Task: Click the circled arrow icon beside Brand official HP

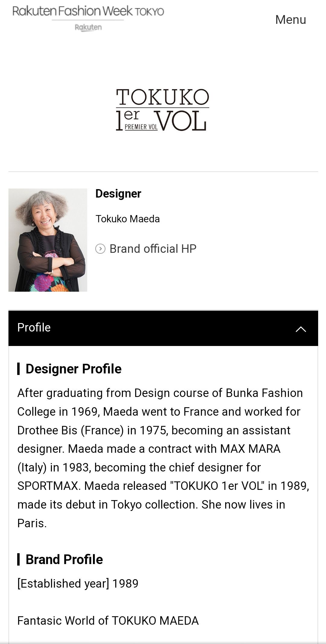Action: (100, 249)
